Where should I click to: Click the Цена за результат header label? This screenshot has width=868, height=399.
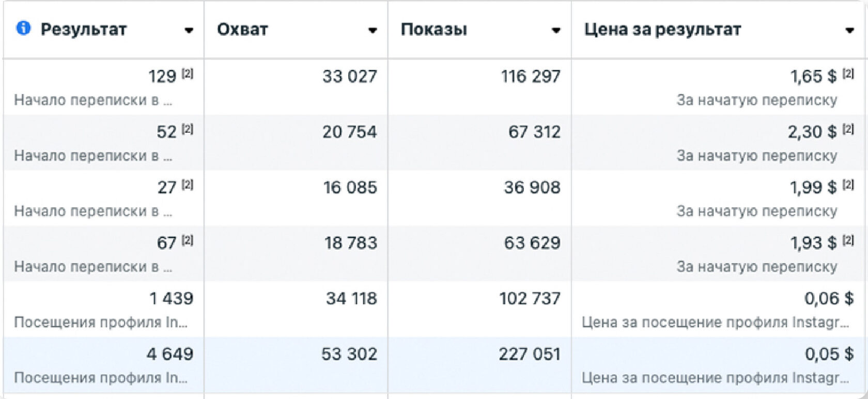662,29
